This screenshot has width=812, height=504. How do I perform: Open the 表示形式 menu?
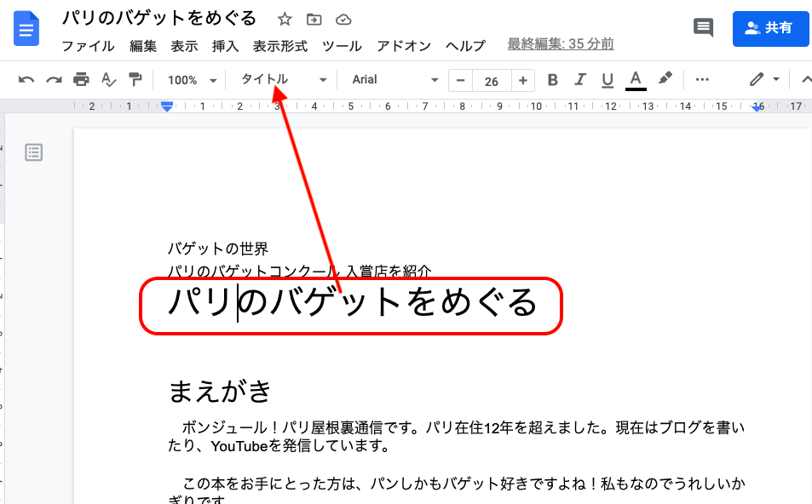[280, 46]
